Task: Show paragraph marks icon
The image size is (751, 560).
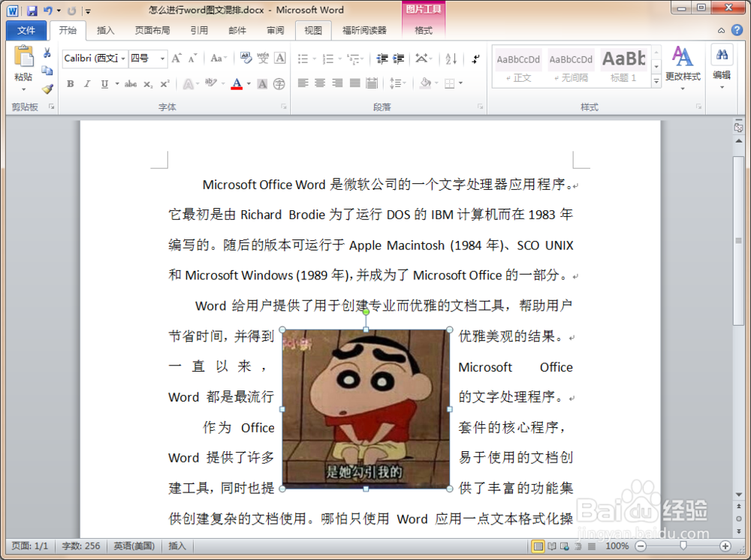Action: [475, 59]
